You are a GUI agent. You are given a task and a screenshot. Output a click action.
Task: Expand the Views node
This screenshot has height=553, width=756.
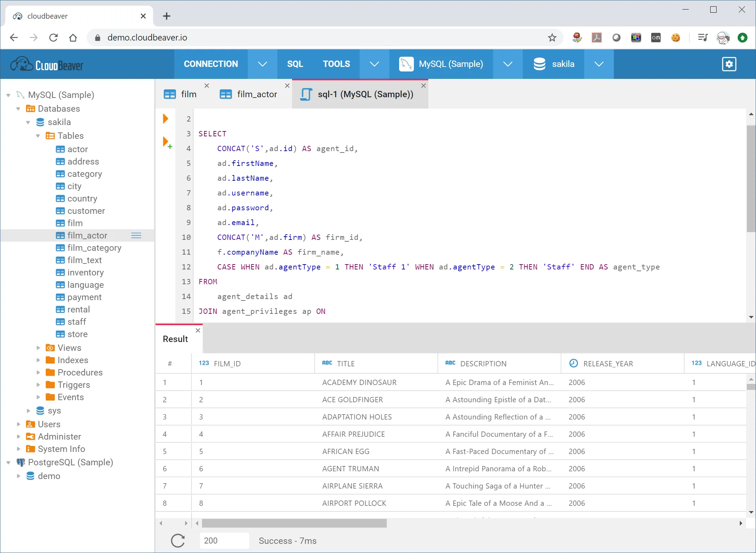point(38,348)
